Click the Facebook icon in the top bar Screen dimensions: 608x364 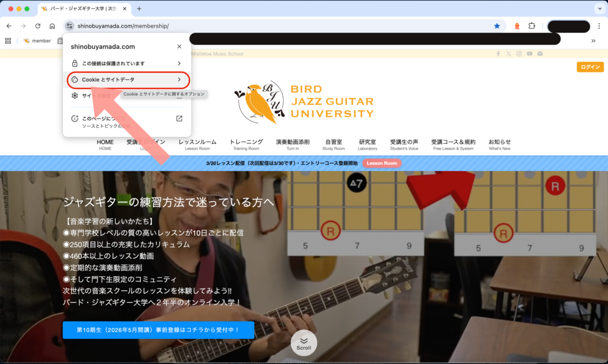point(498,54)
